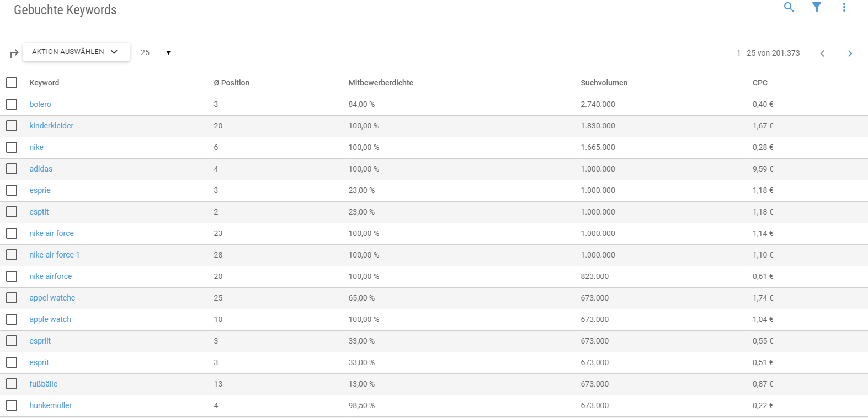Click the 1 - 25 von 201.373 counter
Screen dimensions: 868x418
click(768, 53)
